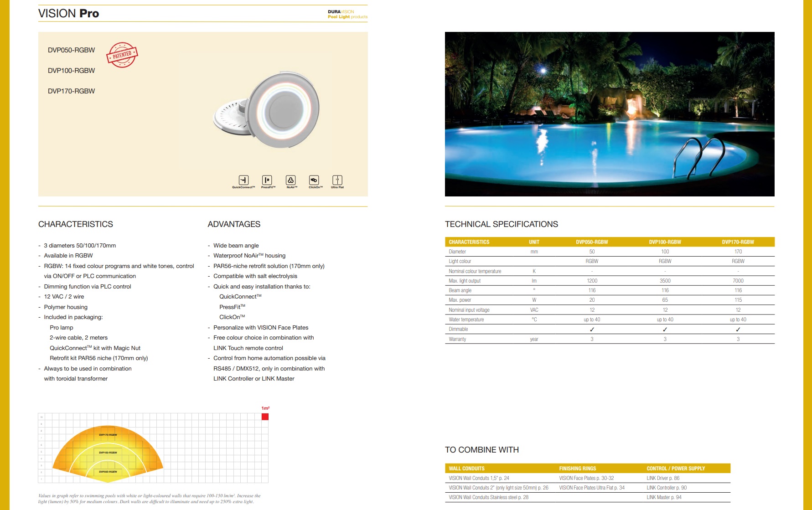The height and width of the screenshot is (510, 812).
Task: Click the Nominal input voltage row label
Action: pos(469,310)
